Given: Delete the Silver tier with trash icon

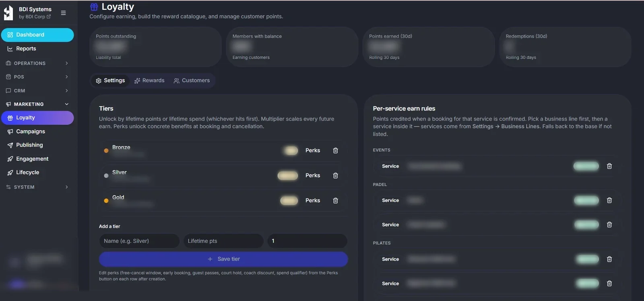Looking at the screenshot, I should 335,176.
